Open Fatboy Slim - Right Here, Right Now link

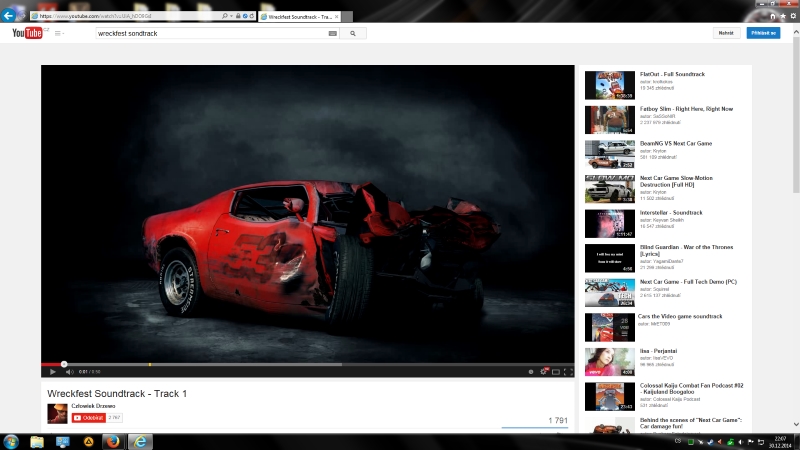coord(686,109)
